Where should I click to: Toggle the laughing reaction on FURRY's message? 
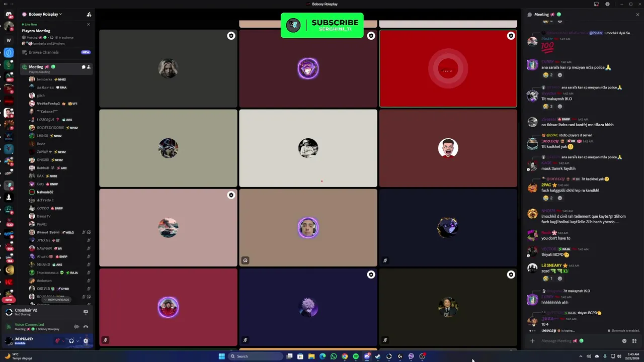pyautogui.click(x=548, y=75)
